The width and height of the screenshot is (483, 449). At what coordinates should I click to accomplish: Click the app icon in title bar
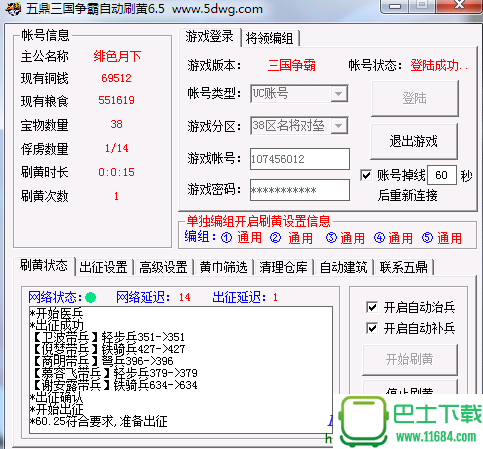(13, 9)
